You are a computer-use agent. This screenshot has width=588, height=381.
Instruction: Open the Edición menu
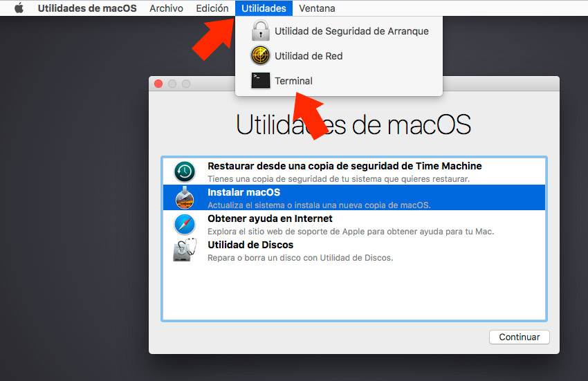coord(212,8)
